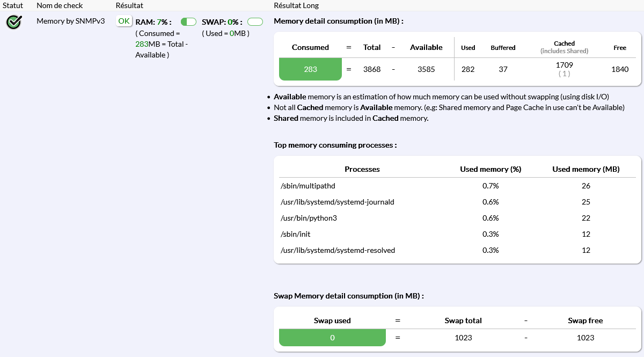
Task: Click the green Consumed 283 cell
Action: [310, 69]
